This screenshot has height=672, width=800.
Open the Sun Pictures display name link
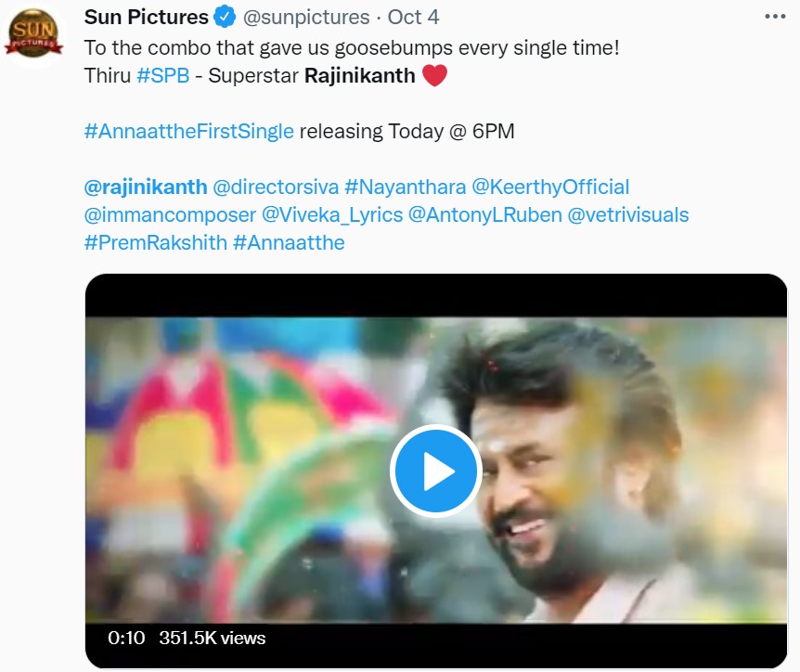pyautogui.click(x=146, y=18)
